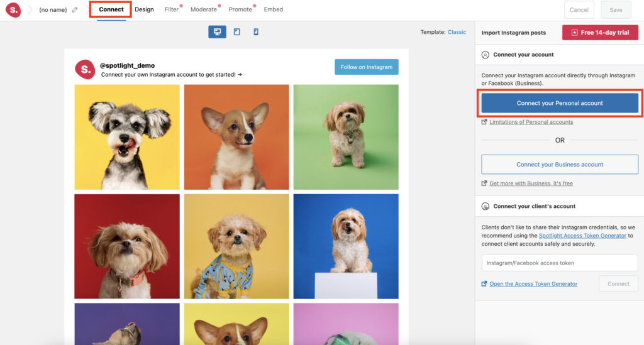Click Connect your Business account button

coord(560,165)
